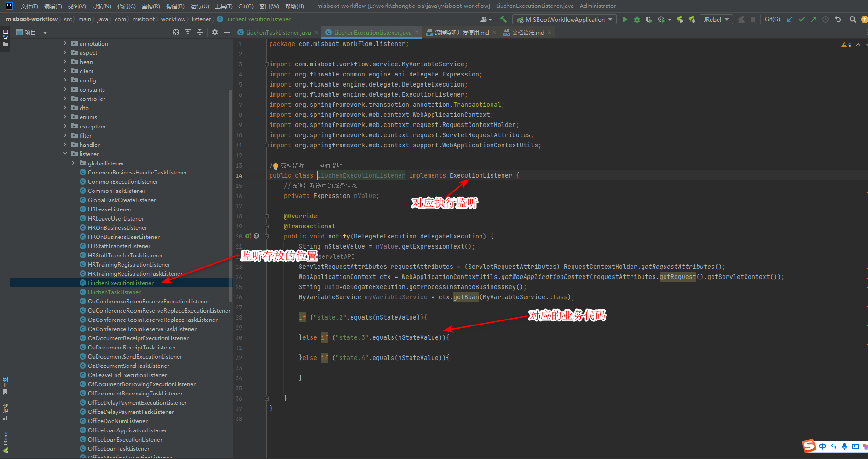Select CommonExecutionListener file in tree
The image size is (868, 459).
(x=123, y=181)
